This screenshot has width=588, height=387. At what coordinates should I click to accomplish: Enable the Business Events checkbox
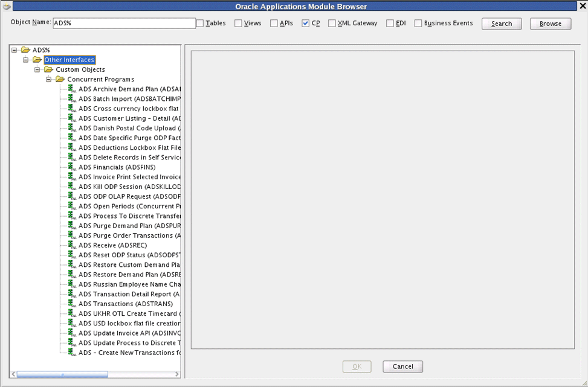[x=418, y=23]
